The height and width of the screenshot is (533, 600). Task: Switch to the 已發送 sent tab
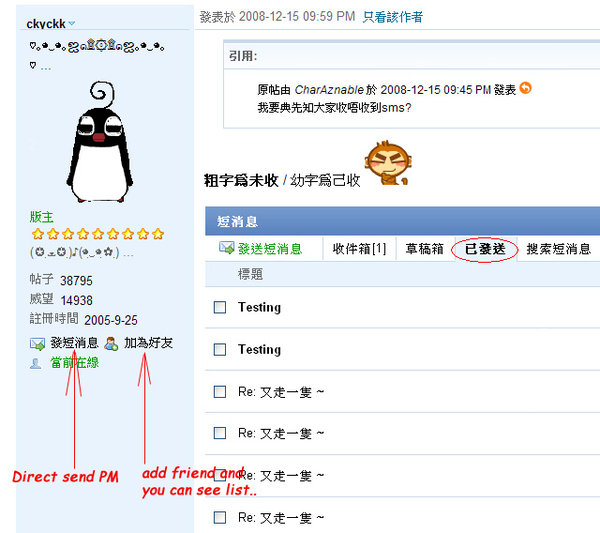(485, 249)
